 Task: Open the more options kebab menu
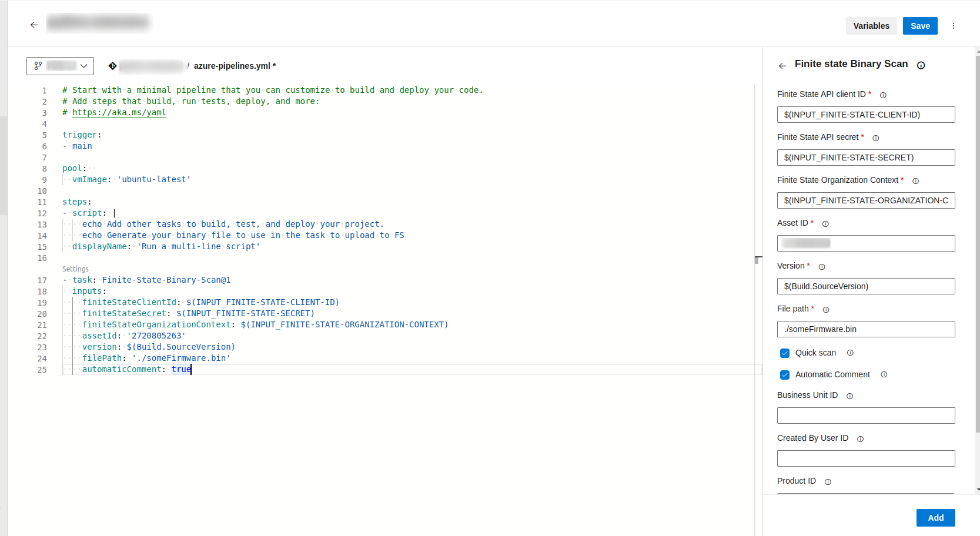tap(954, 26)
